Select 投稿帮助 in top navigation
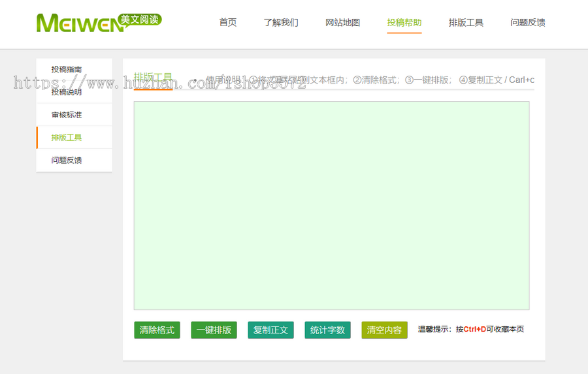This screenshot has height=374, width=588. point(404,22)
